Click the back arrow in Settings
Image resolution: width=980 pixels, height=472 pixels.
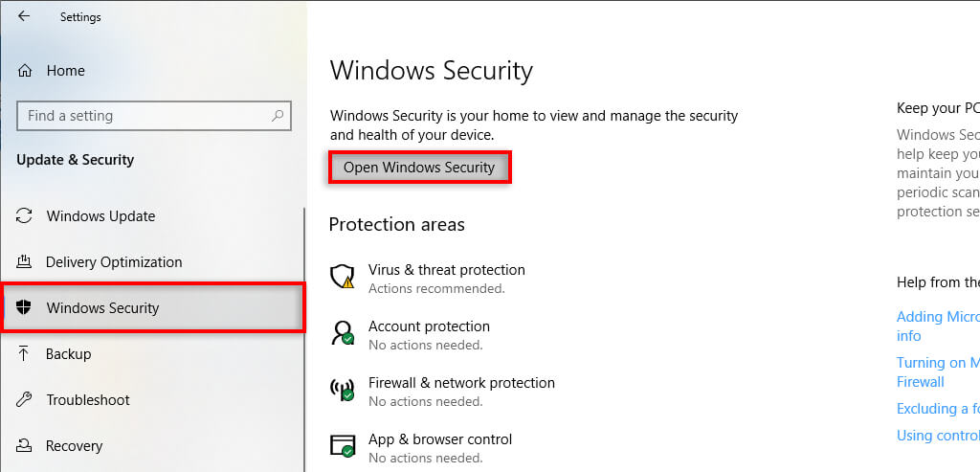coord(24,16)
